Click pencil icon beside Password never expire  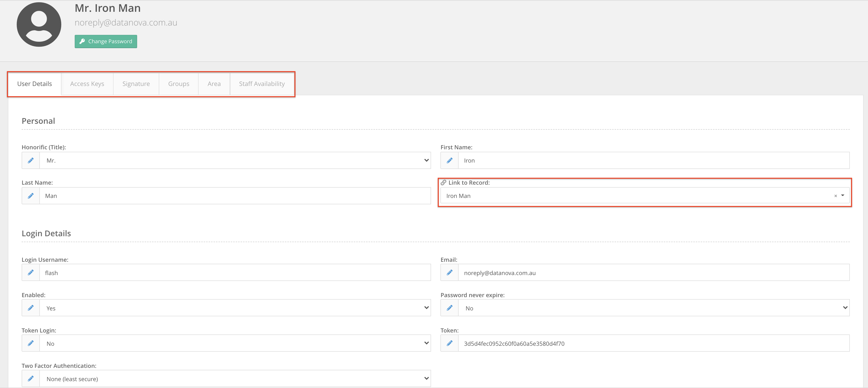pyautogui.click(x=449, y=308)
